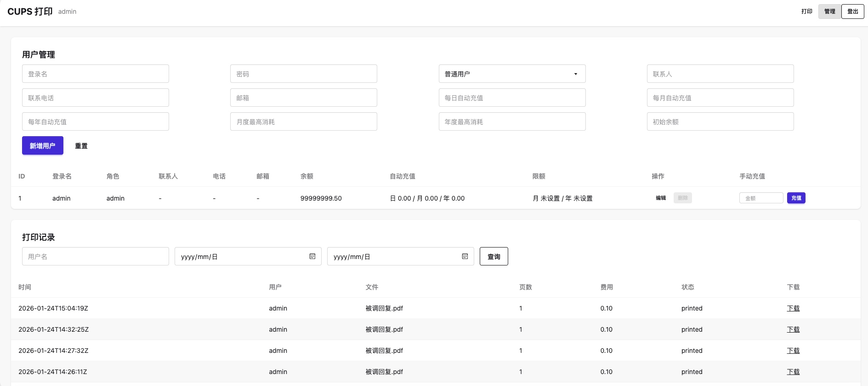This screenshot has width=868, height=386.
Task: Download the file printed at 2026-01-24T14:26:11Z
Action: [793, 372]
